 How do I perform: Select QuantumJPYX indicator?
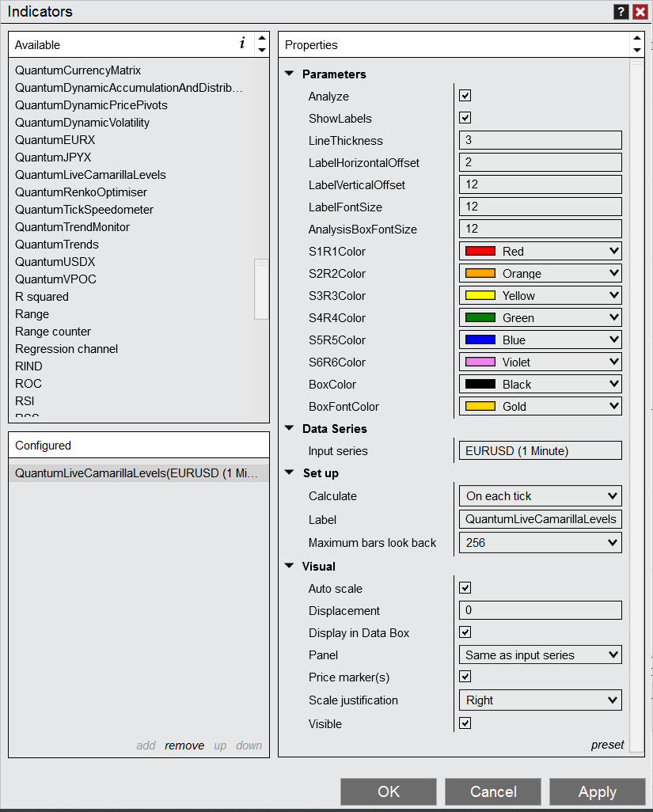coord(53,157)
